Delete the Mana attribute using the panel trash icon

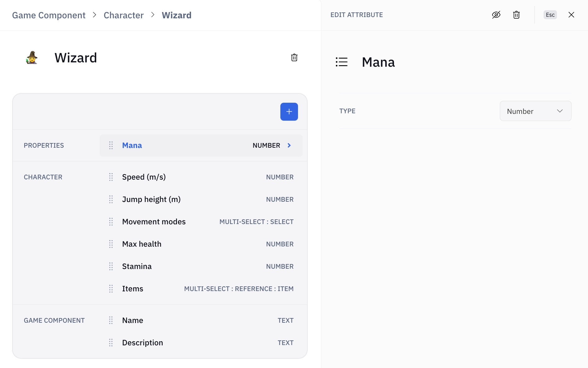point(516,15)
